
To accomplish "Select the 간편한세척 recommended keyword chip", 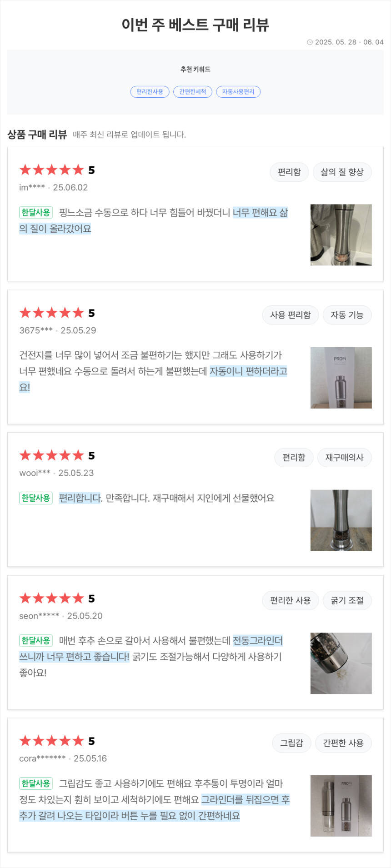I will (x=193, y=92).
